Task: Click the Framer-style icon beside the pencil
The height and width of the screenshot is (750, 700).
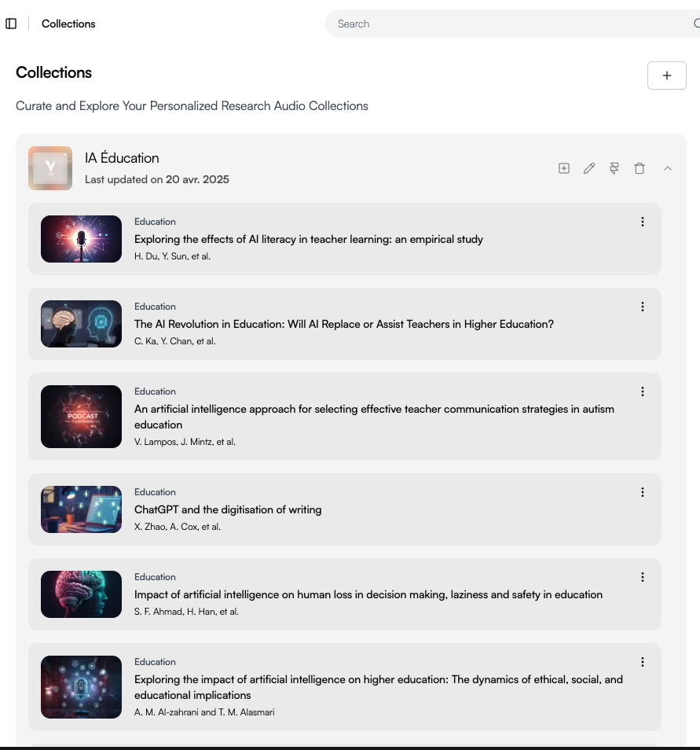Action: point(614,168)
